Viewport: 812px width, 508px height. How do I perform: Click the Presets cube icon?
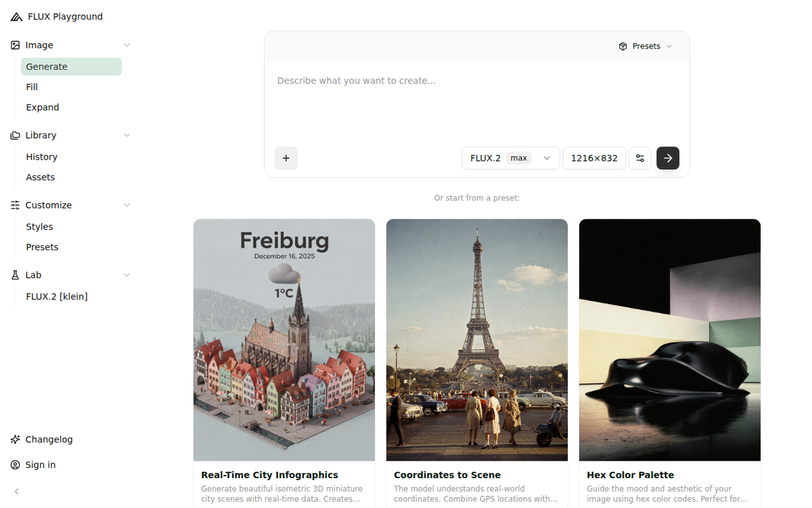click(623, 46)
